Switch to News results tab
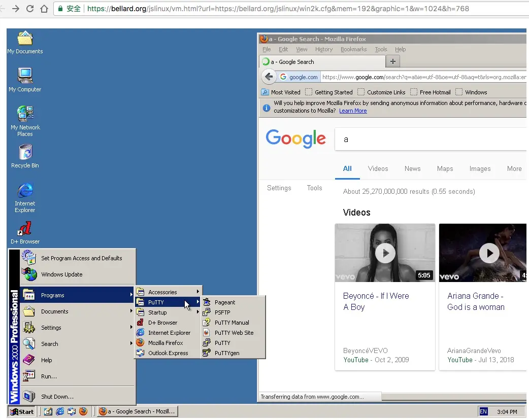 412,168
